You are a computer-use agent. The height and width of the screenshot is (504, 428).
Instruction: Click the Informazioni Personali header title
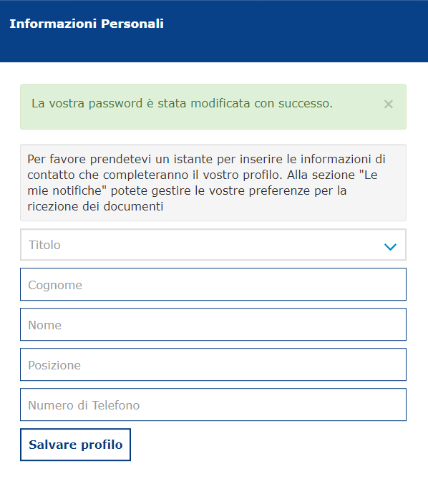[87, 24]
